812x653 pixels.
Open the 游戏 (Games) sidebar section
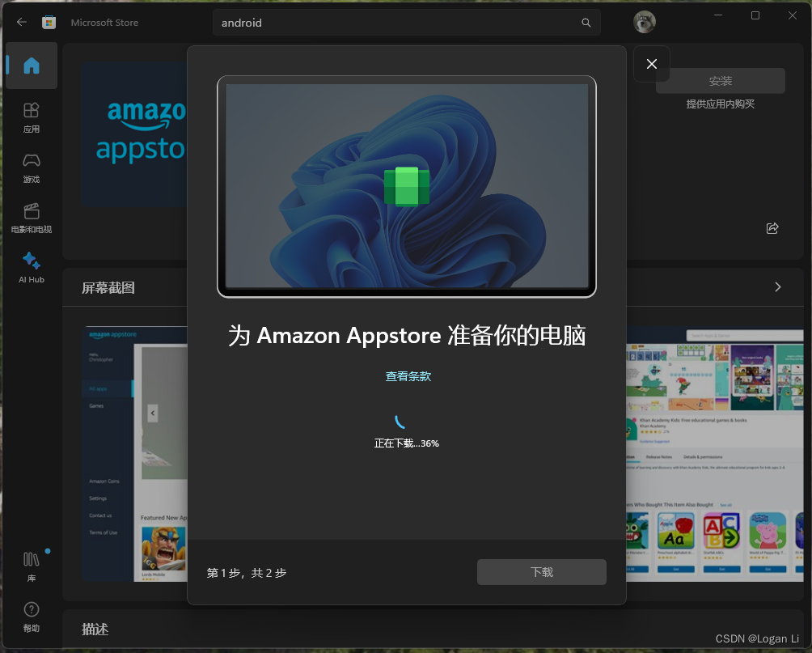point(32,168)
